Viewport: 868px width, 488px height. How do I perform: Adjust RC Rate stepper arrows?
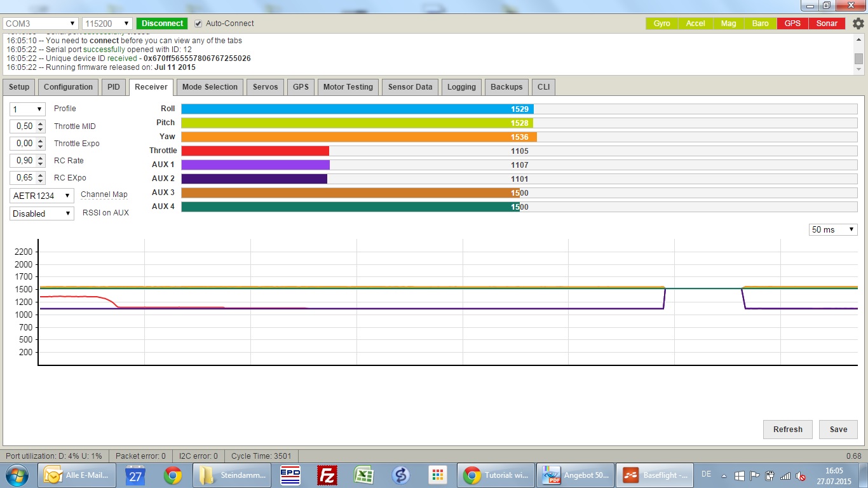pos(41,161)
